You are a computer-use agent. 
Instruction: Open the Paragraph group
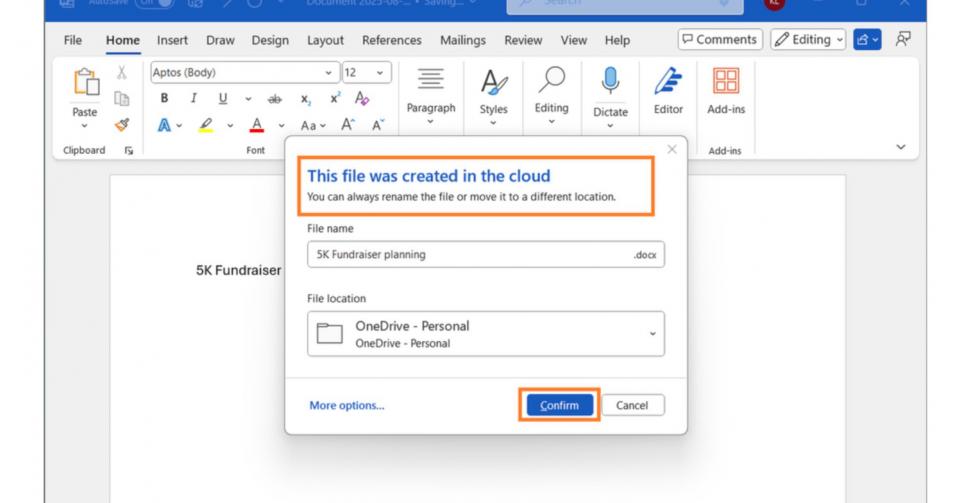click(x=431, y=96)
